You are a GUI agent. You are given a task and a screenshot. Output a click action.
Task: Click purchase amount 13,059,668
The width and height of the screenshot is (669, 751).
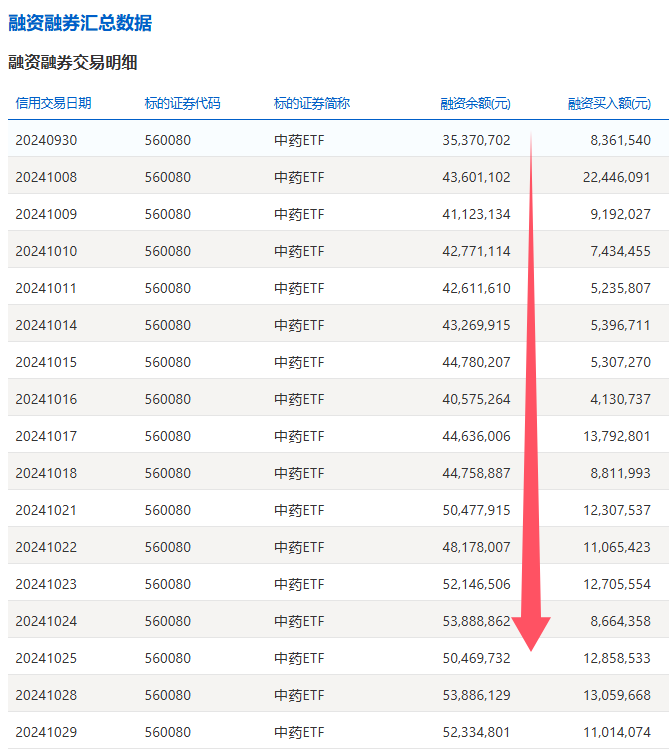(x=617, y=695)
